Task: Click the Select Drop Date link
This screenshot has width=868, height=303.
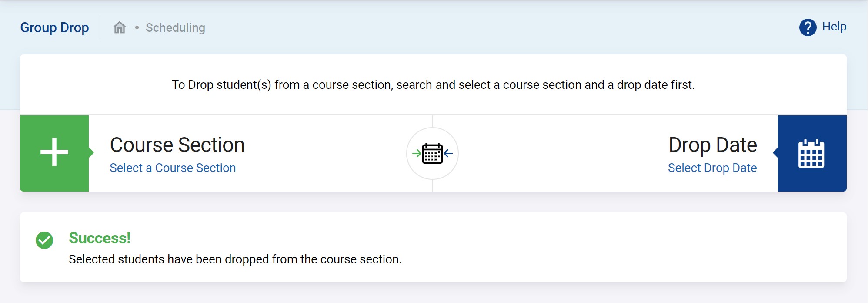Action: click(712, 168)
